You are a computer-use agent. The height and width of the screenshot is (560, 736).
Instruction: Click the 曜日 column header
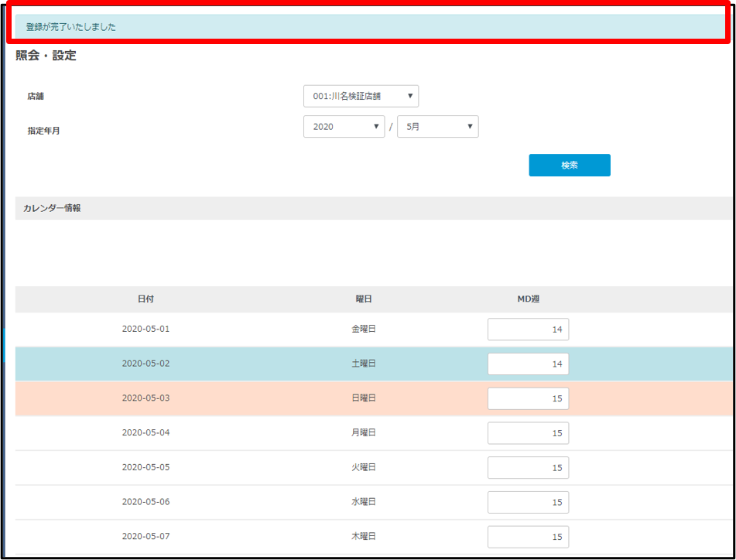[x=364, y=299]
